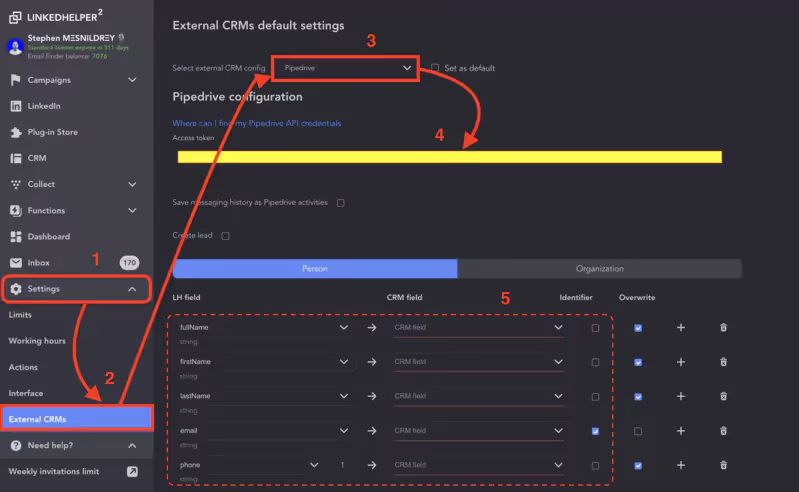The height and width of the screenshot is (492, 799).
Task: Delete the fullName mapping row
Action: click(x=723, y=327)
